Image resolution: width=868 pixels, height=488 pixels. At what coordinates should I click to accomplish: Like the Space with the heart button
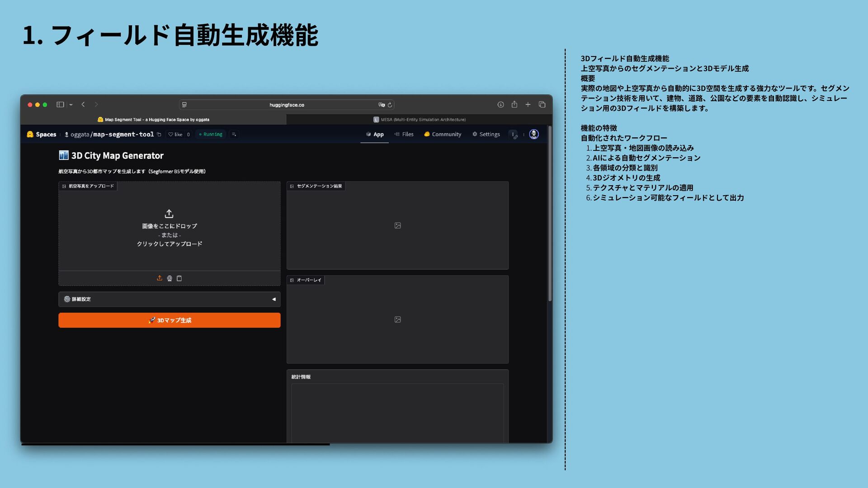coord(175,135)
